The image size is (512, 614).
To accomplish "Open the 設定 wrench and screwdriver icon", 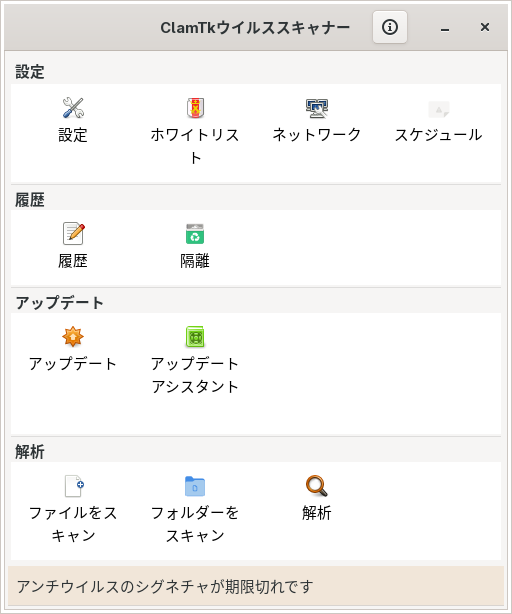I will 73,108.
